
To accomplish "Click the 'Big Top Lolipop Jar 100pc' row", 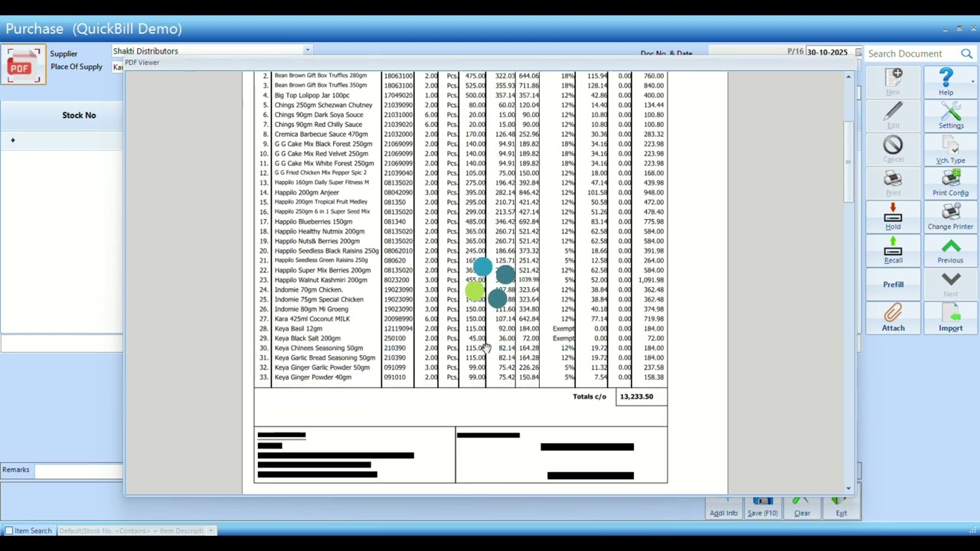I will [x=462, y=95].
